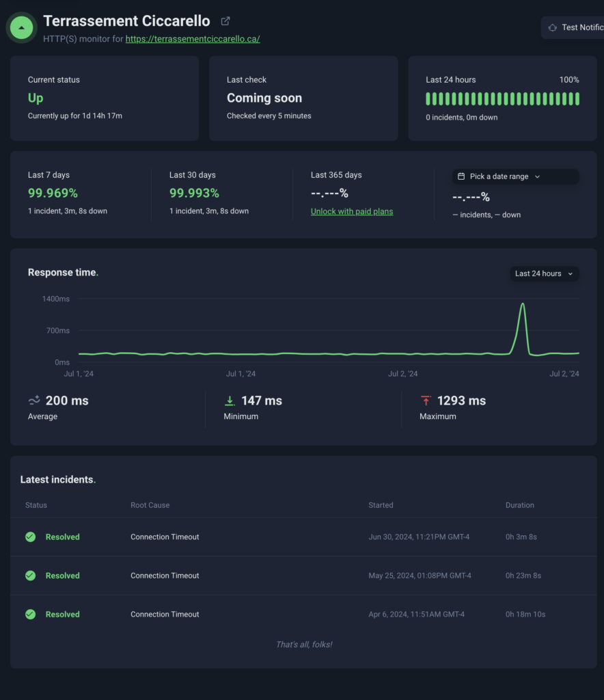Viewport: 604px width, 700px height.
Task: Click the resolved checkmark for the May 25 incident
Action: [30, 576]
